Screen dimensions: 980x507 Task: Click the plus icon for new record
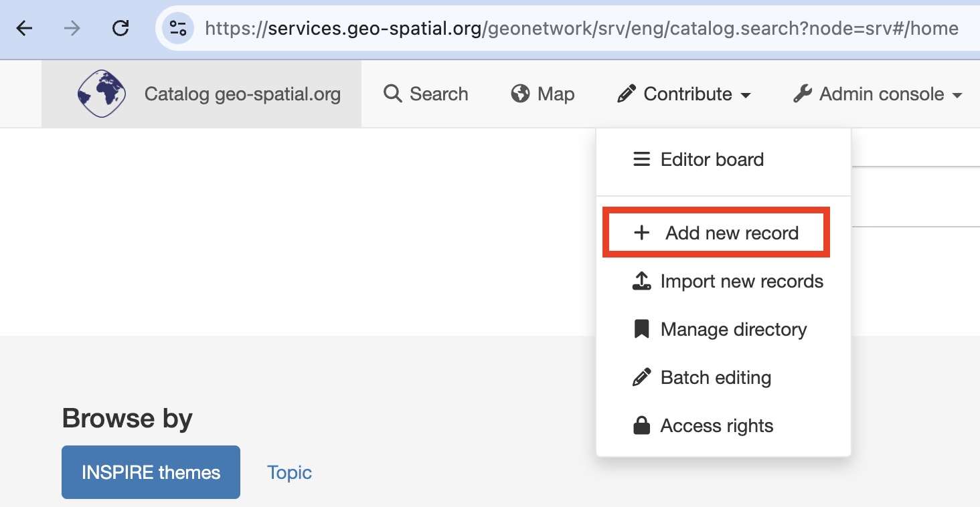tap(641, 233)
